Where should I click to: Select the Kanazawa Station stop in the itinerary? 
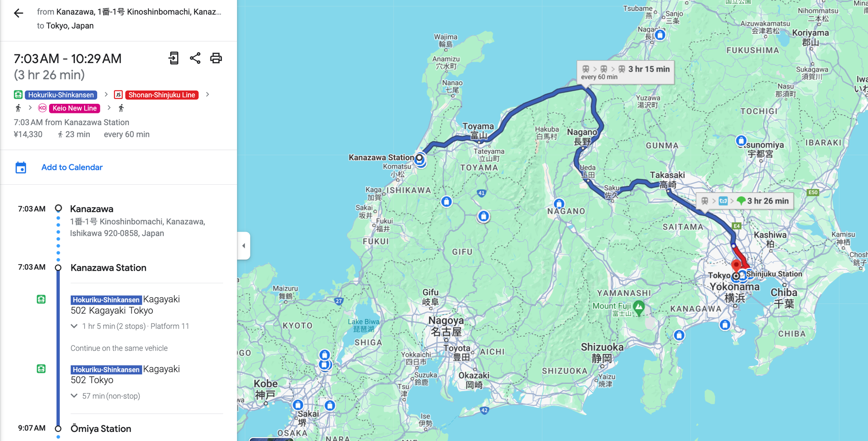(x=108, y=268)
